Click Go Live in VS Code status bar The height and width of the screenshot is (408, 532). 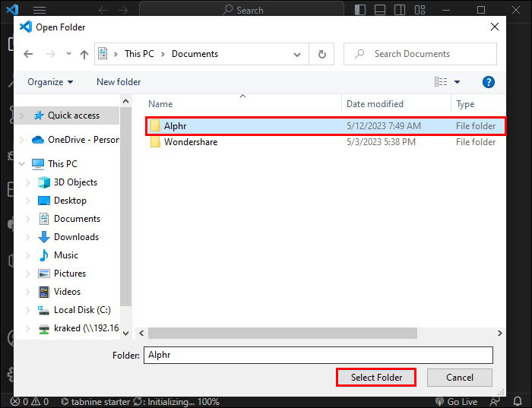click(x=456, y=402)
